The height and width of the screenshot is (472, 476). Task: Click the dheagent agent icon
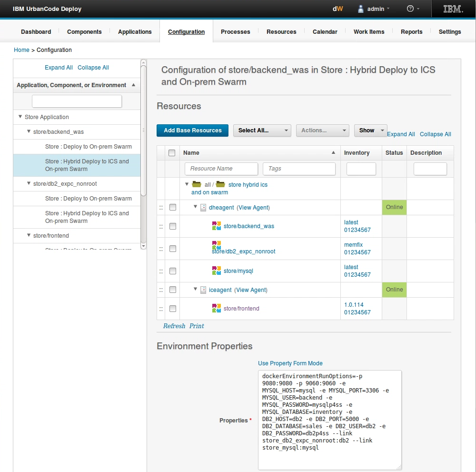[x=203, y=208]
